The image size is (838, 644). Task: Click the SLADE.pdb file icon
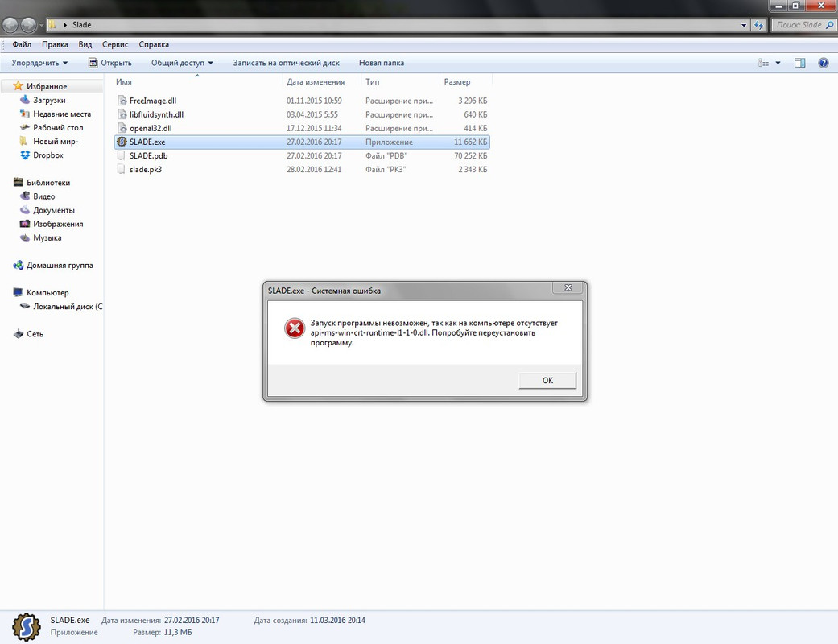122,155
